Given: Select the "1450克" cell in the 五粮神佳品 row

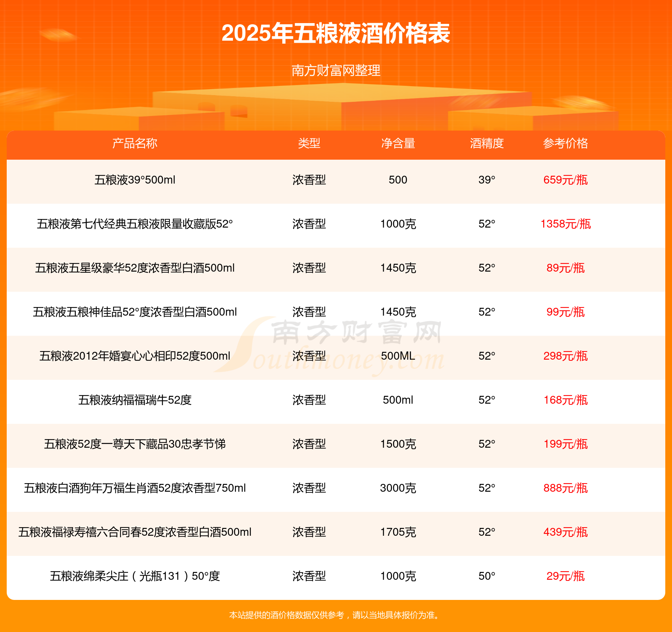Looking at the screenshot, I should pos(398,312).
